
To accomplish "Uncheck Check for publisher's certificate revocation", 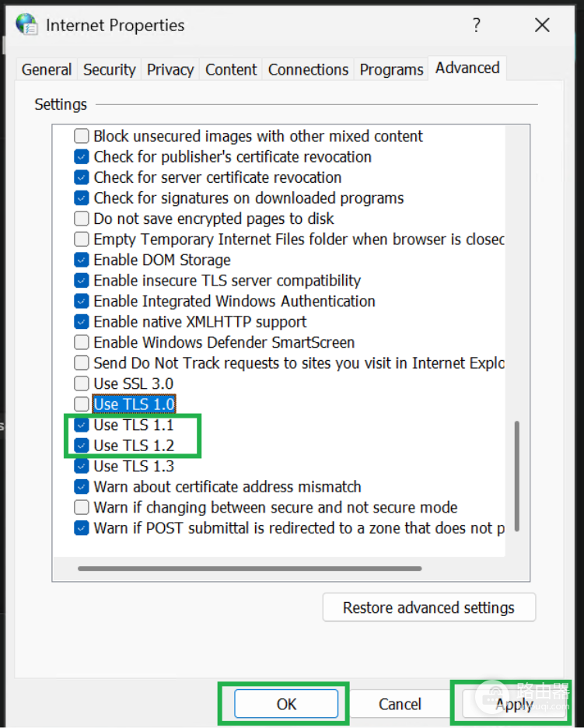I will [x=81, y=157].
